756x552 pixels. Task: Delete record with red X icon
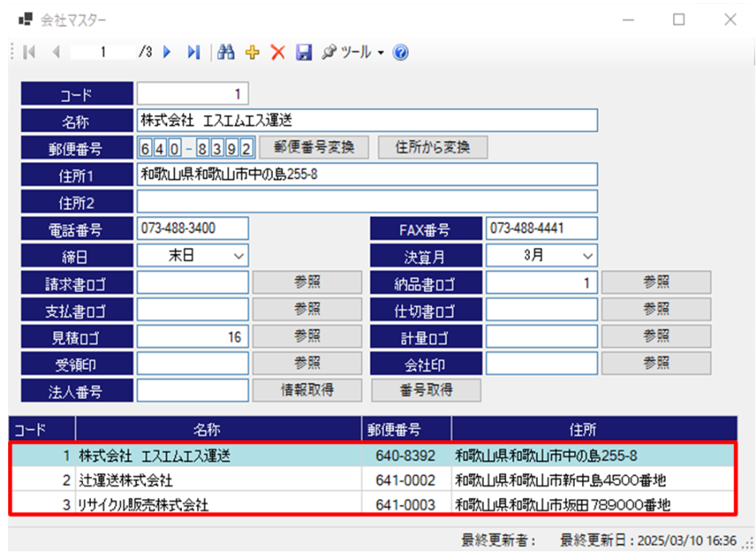[278, 52]
